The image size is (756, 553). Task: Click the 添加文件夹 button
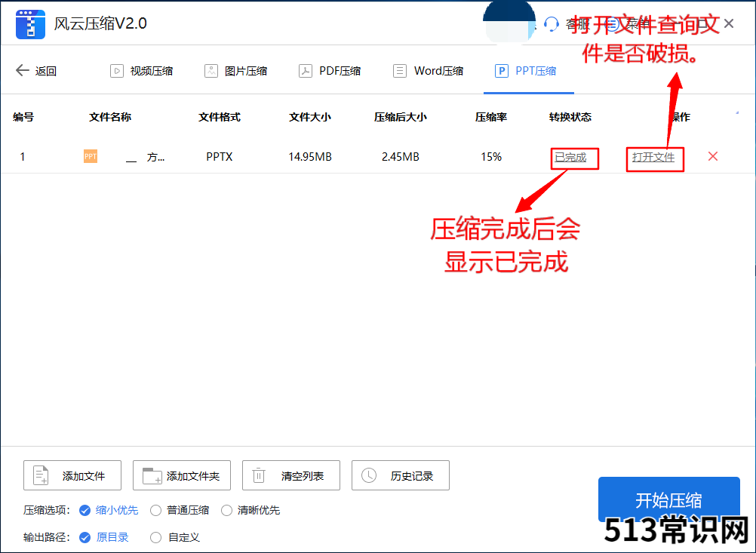click(x=182, y=475)
